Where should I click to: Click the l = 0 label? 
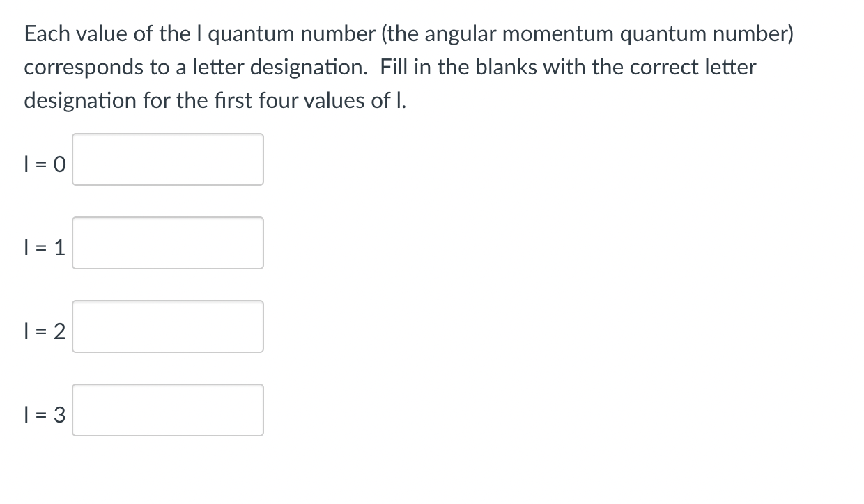pyautogui.click(x=44, y=165)
